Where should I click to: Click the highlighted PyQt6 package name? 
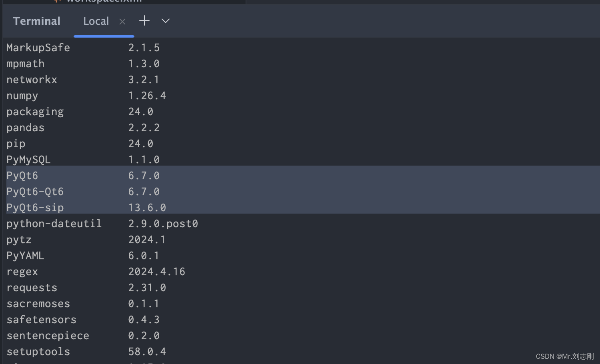22,176
